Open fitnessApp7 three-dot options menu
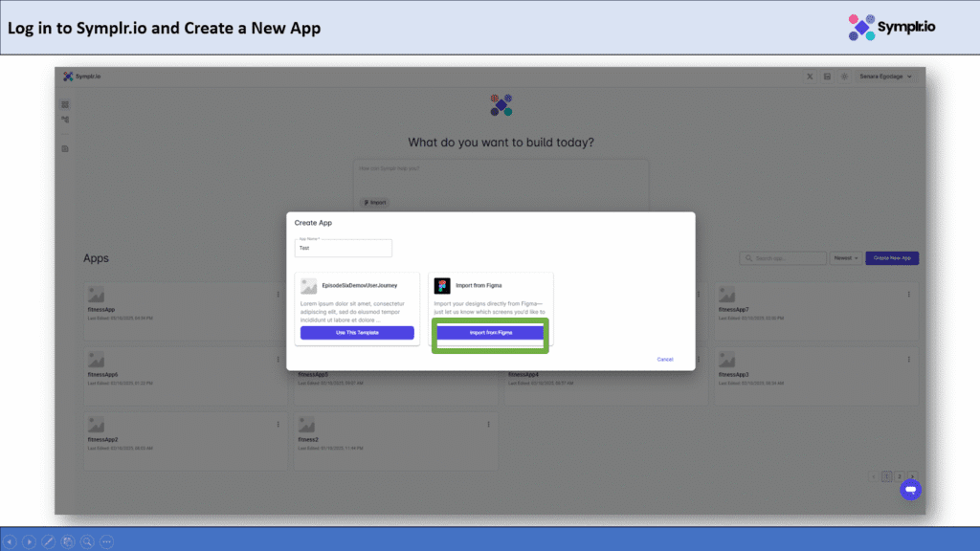 pos(908,294)
